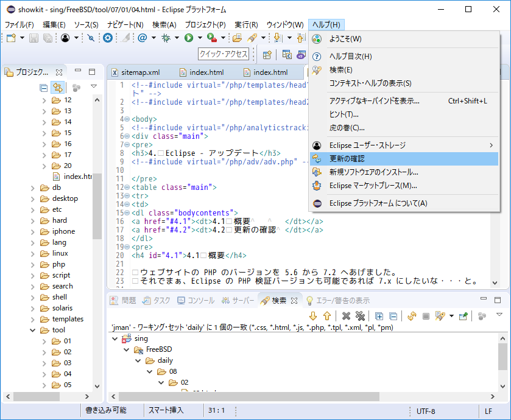Show previous match with up arrow
This screenshot has height=420, width=511.
pyautogui.click(x=327, y=316)
